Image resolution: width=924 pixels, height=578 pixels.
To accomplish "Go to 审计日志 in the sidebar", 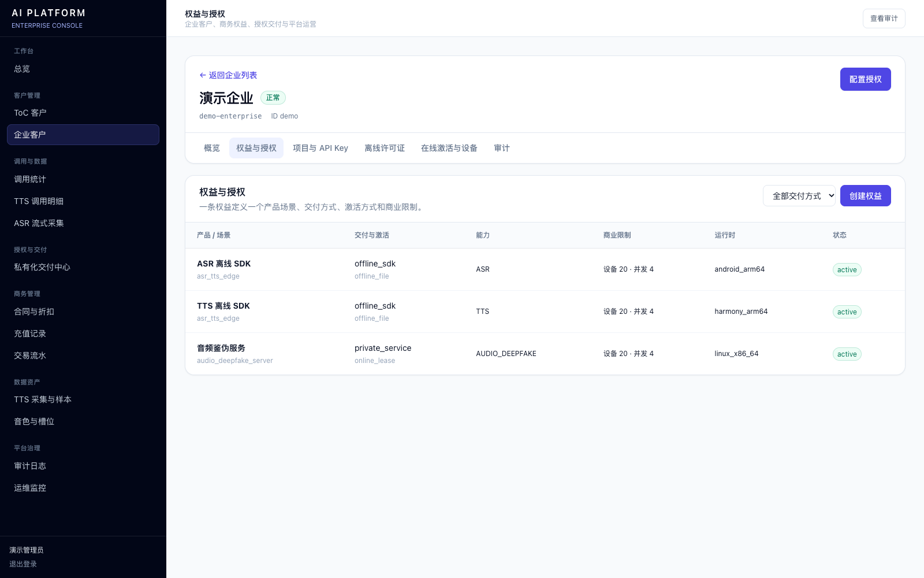I will tap(83, 466).
